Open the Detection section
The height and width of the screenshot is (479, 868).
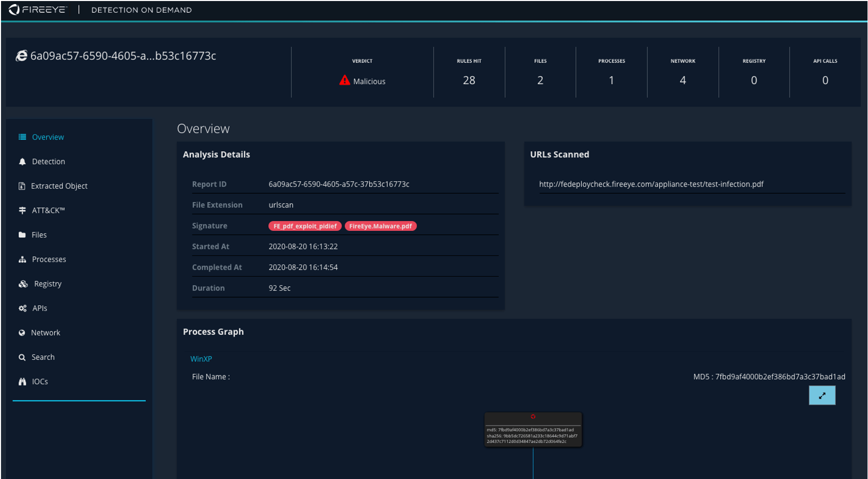pos(48,162)
